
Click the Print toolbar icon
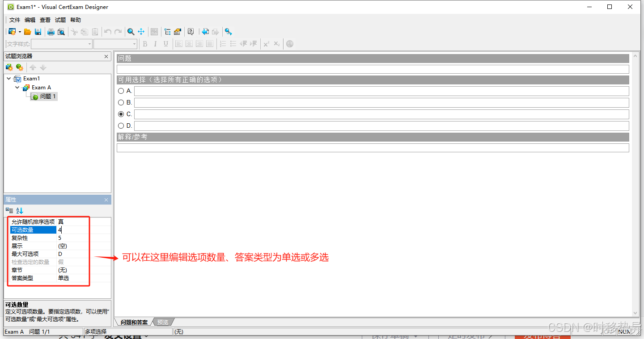[x=51, y=32]
